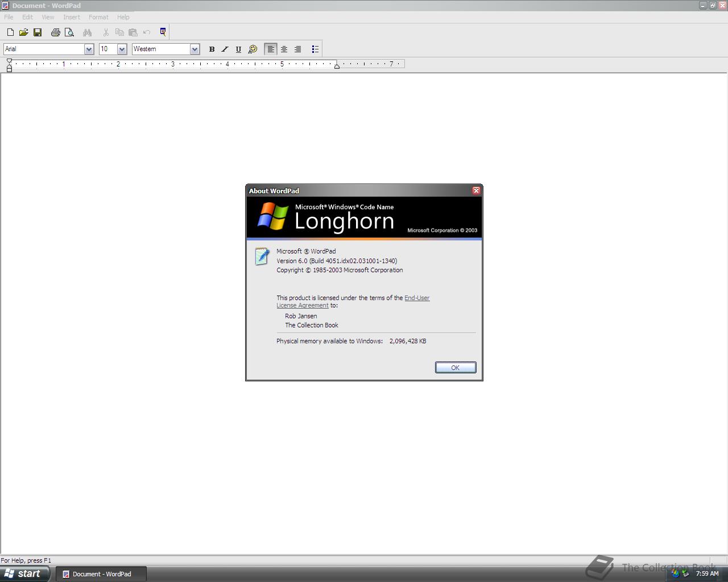Click the 'Version 6.0 (Build 4051...' text
728x582 pixels.
pos(337,261)
